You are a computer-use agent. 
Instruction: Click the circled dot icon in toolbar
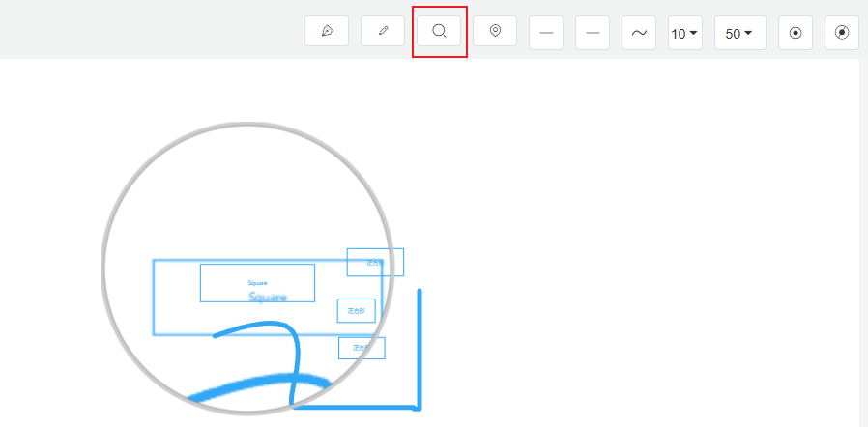click(796, 33)
